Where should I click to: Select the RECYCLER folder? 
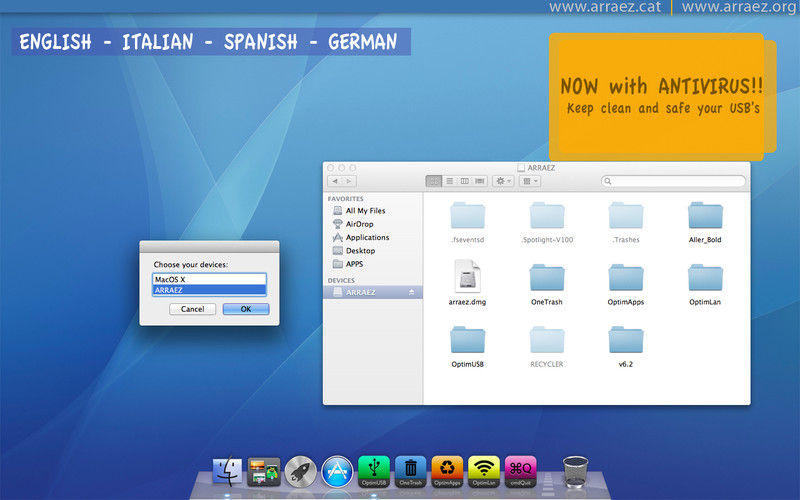(x=547, y=347)
